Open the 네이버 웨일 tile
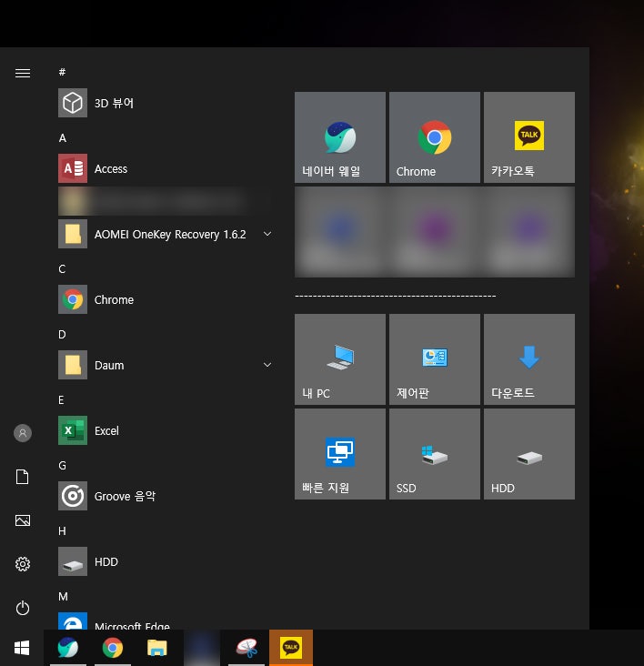 (340, 137)
